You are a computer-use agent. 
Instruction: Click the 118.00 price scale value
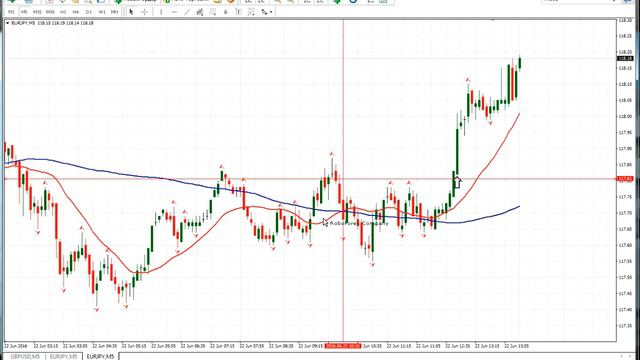tap(625, 116)
